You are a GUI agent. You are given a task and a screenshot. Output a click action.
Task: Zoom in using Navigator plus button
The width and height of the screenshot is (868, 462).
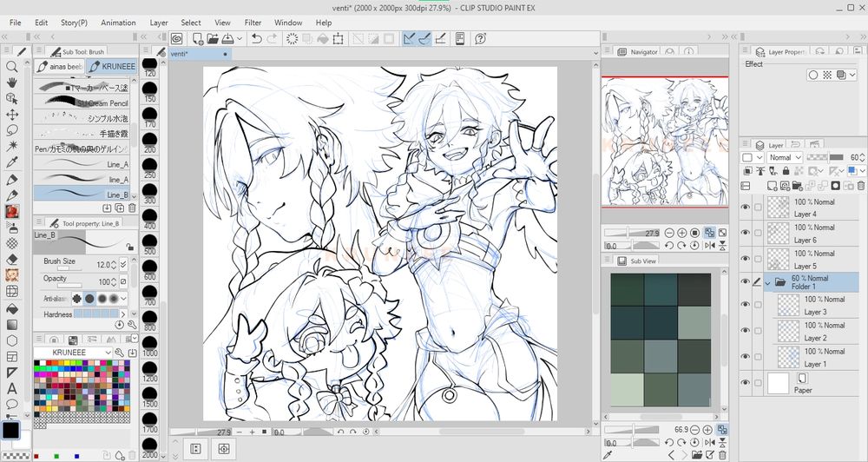click(682, 234)
